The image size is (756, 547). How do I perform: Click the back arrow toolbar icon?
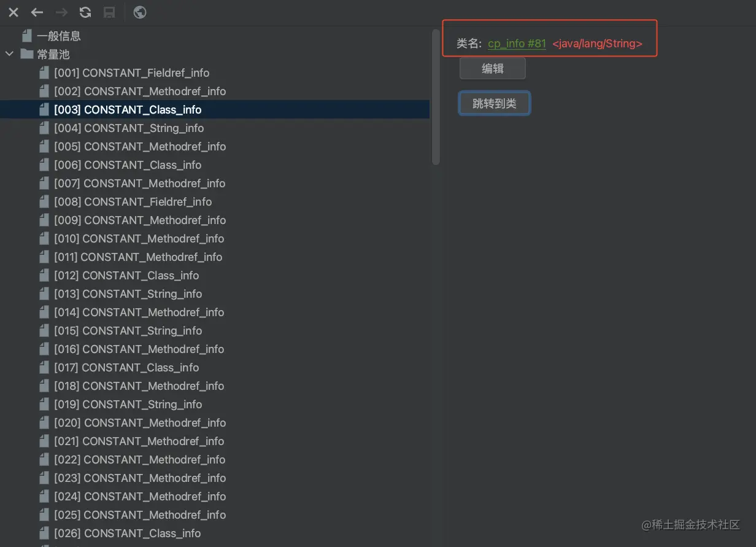click(37, 12)
